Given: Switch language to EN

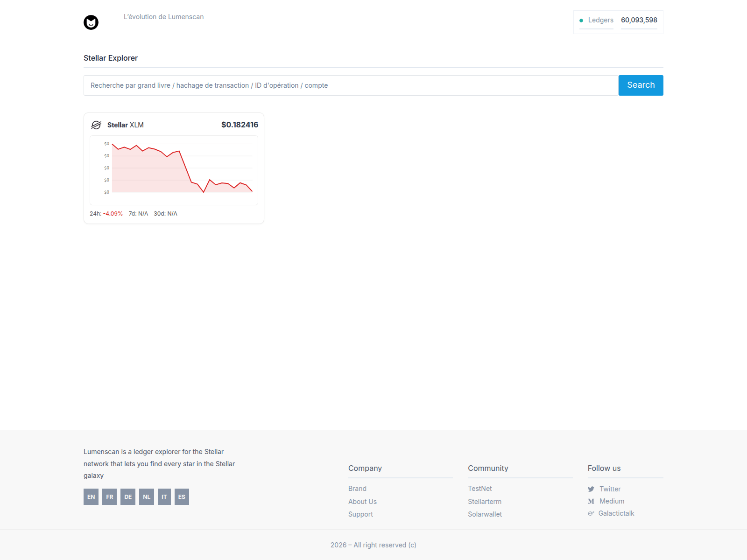Looking at the screenshot, I should (91, 497).
